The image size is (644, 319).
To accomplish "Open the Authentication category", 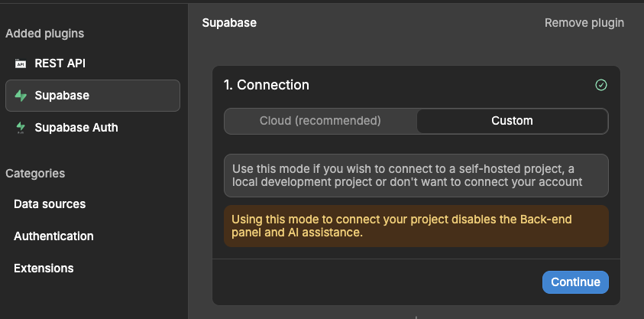I will pos(53,236).
